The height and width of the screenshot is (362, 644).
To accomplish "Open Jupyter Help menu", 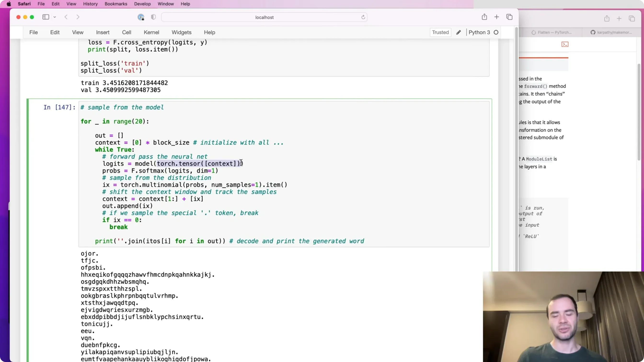I will [x=209, y=32].
